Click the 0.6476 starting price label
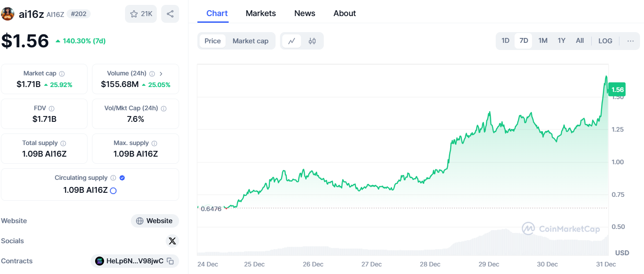The image size is (644, 274). tap(211, 208)
